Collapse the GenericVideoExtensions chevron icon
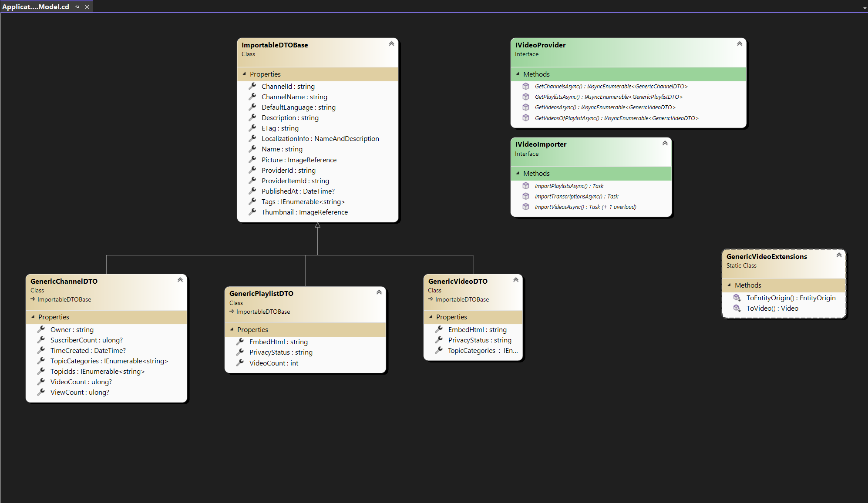The image size is (868, 503). pyautogui.click(x=839, y=255)
